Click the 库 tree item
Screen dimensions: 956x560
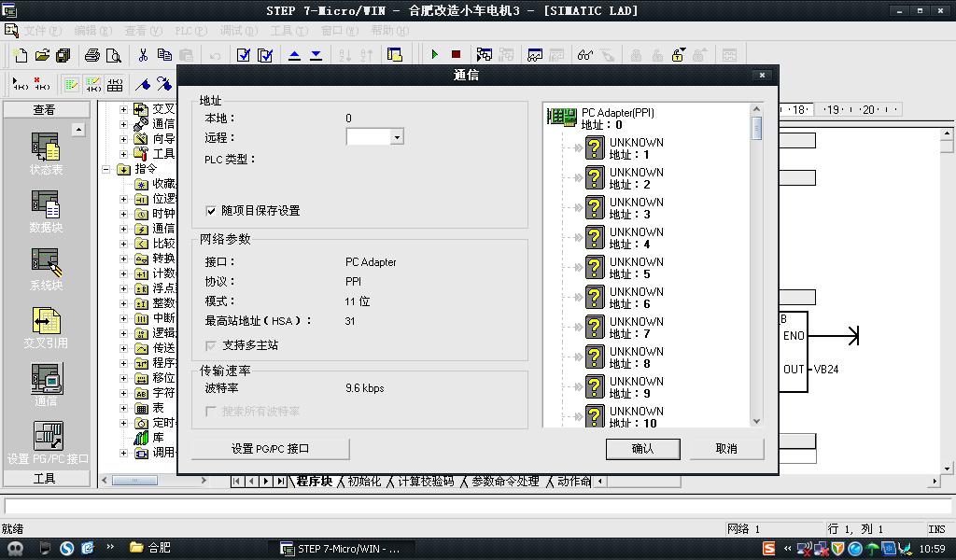point(150,438)
